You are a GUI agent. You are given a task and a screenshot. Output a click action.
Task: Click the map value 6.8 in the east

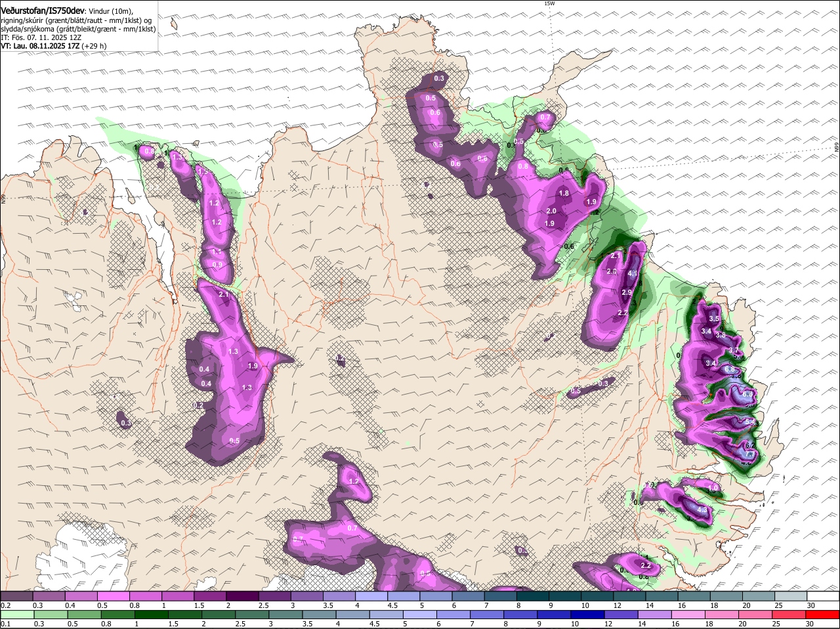click(729, 370)
